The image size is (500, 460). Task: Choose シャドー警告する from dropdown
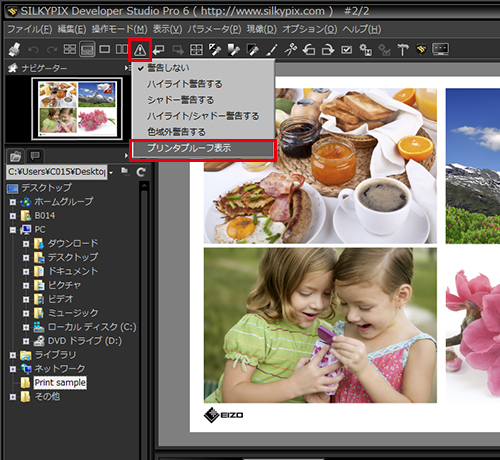203,100
